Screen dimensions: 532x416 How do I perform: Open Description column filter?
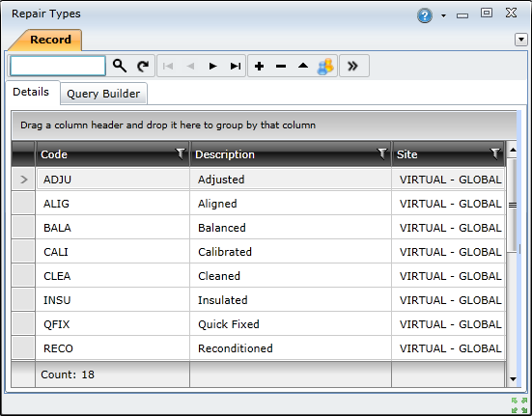click(x=382, y=153)
